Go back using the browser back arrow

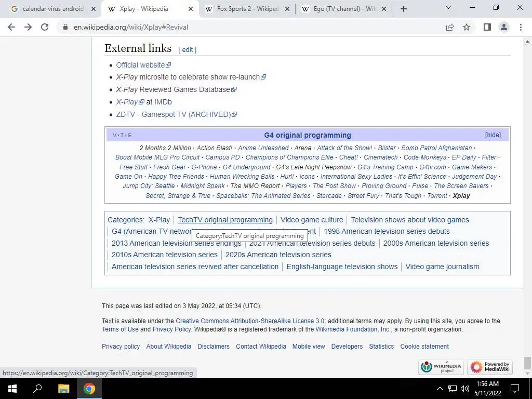click(x=11, y=27)
